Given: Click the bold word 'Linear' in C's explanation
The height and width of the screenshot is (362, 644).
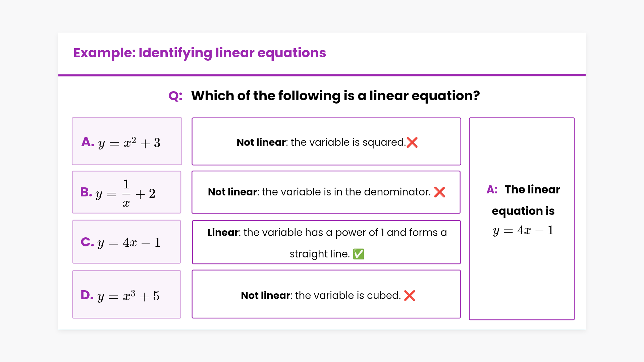Looking at the screenshot, I should (223, 233).
